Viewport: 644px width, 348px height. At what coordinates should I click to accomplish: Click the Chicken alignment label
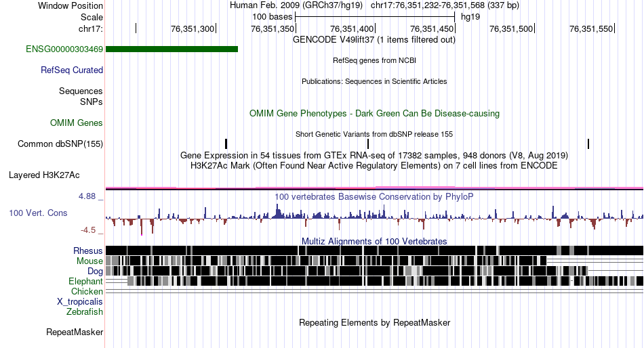[x=87, y=291]
